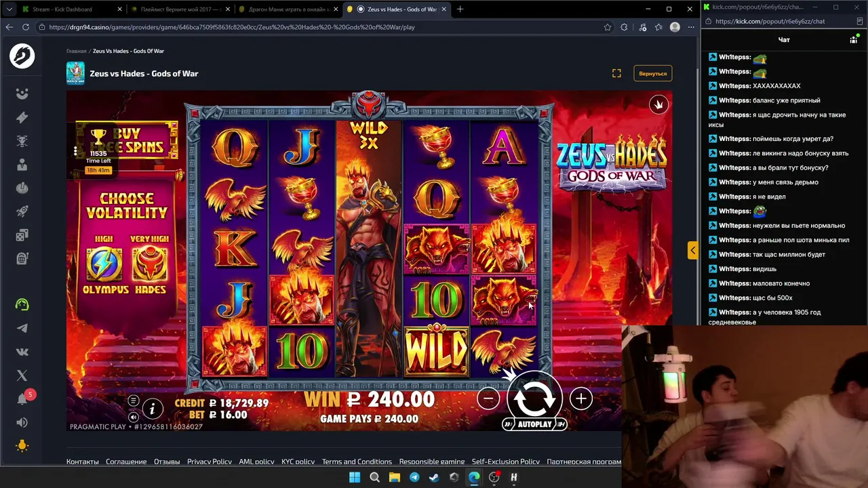Choose High volatility Olympus

[x=105, y=266]
